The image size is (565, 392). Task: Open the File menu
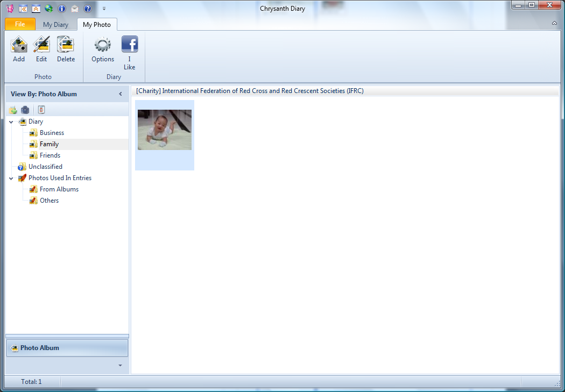20,24
